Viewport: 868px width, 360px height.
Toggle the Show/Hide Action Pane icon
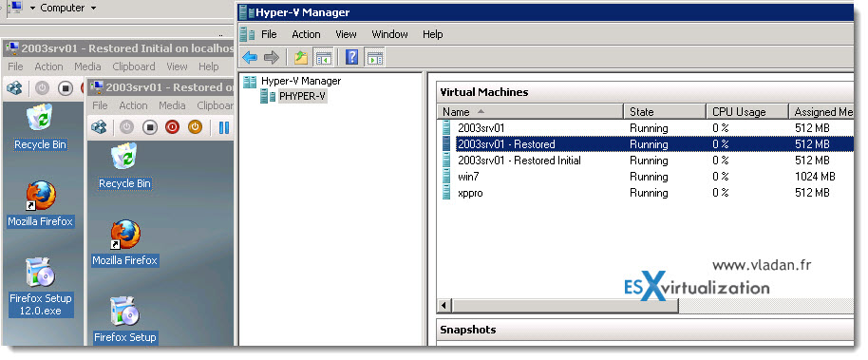[375, 57]
